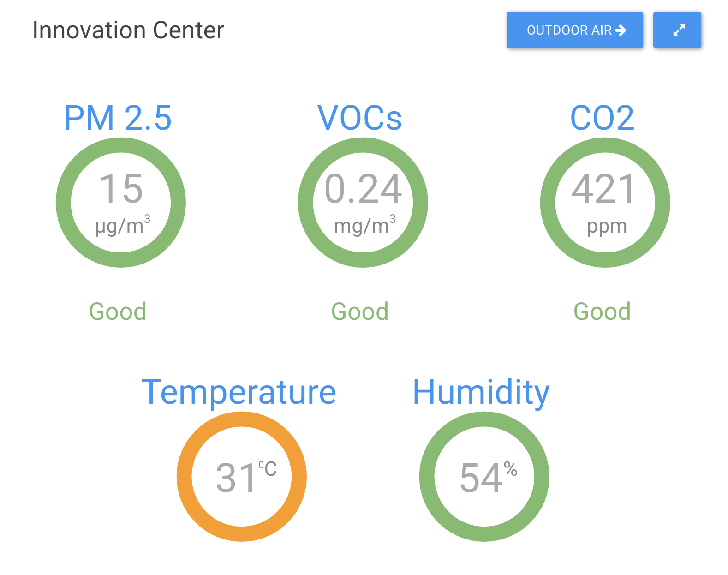728x575 pixels.
Task: Toggle the CO2 Good status indicator
Action: pos(603,311)
